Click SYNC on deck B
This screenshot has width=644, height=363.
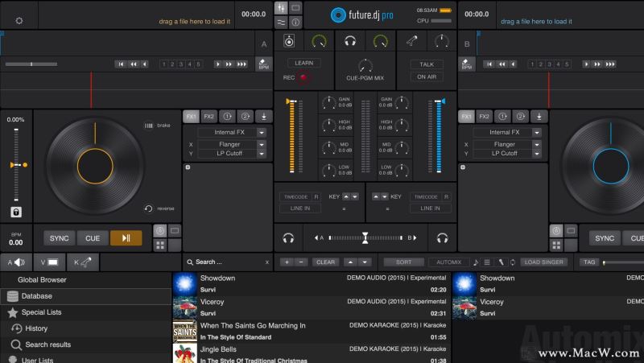coord(605,238)
